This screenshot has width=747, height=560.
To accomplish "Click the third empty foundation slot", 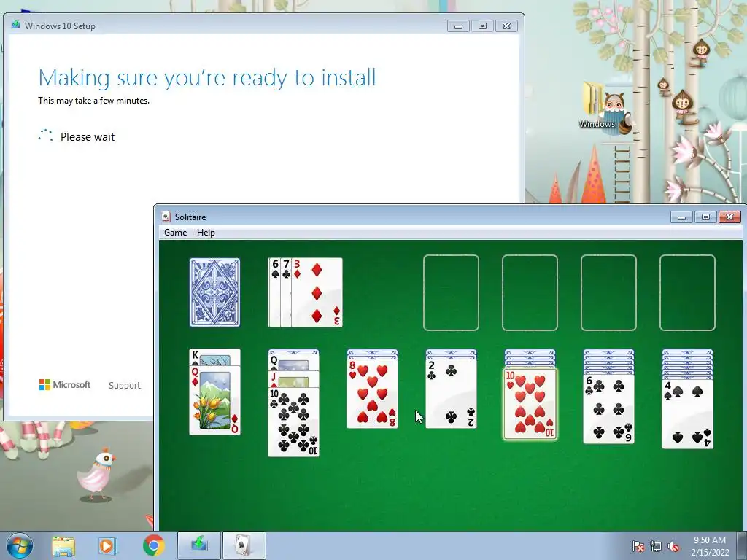I will pyautogui.click(x=608, y=292).
